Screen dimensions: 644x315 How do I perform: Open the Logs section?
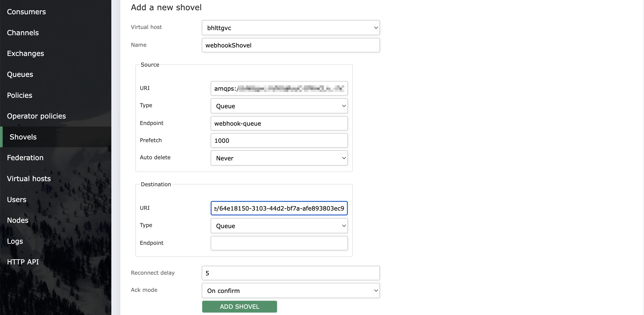pyautogui.click(x=15, y=241)
